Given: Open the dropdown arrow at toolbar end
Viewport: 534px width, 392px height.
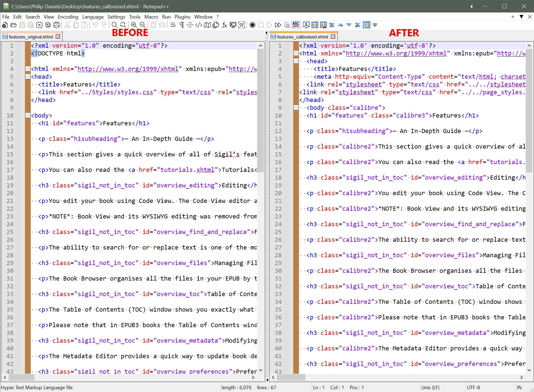Looking at the screenshot, I should point(375,25).
